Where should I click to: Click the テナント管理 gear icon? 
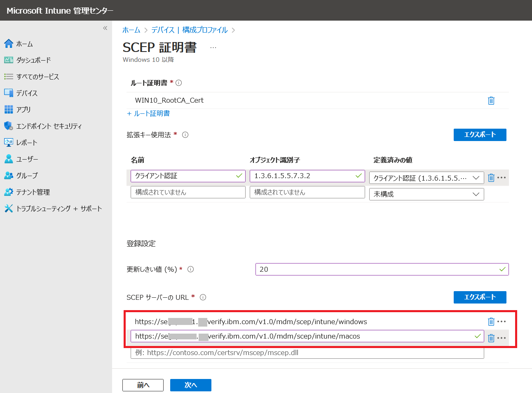pyautogui.click(x=9, y=192)
